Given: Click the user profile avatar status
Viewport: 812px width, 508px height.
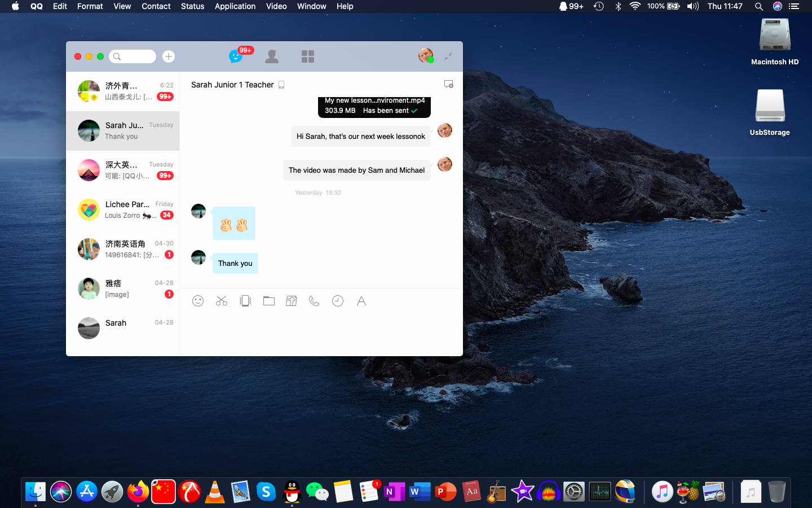Looking at the screenshot, I should coord(426,55).
